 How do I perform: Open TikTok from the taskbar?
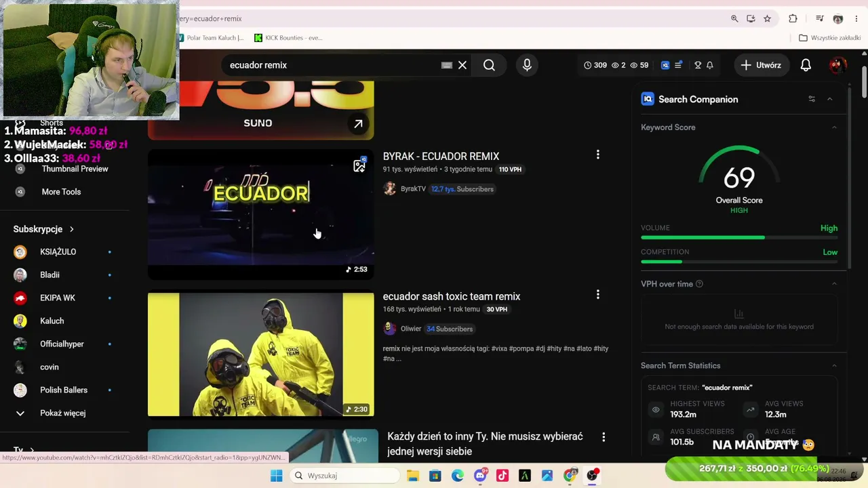coord(502,476)
